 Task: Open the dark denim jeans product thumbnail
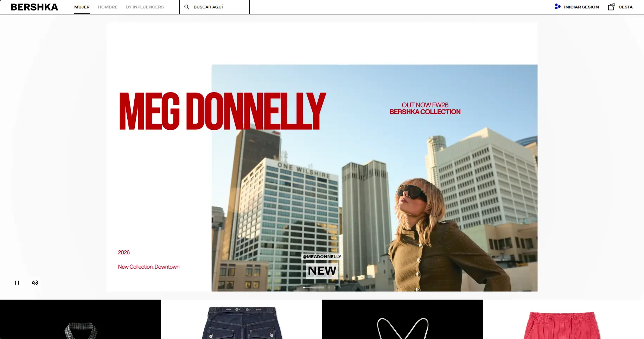tap(242, 319)
